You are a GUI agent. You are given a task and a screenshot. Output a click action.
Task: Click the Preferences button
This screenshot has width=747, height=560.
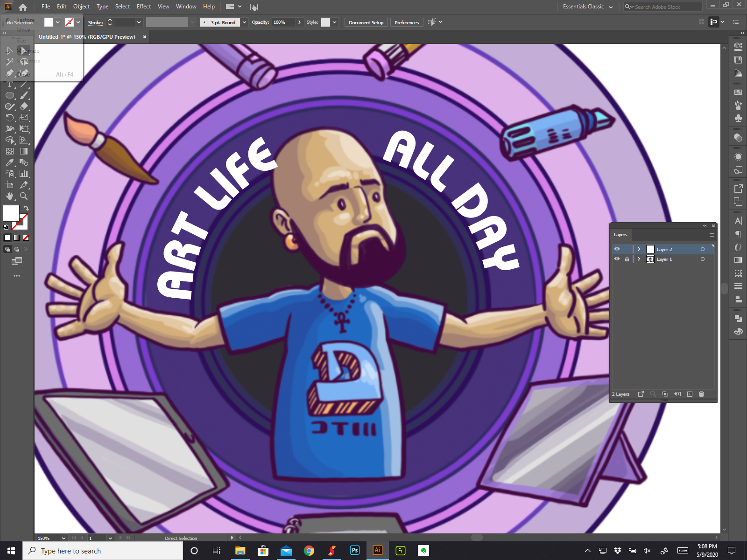(x=407, y=22)
